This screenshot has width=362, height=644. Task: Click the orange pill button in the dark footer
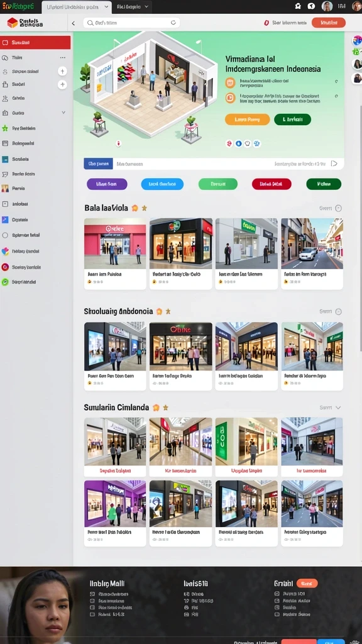[307, 583]
